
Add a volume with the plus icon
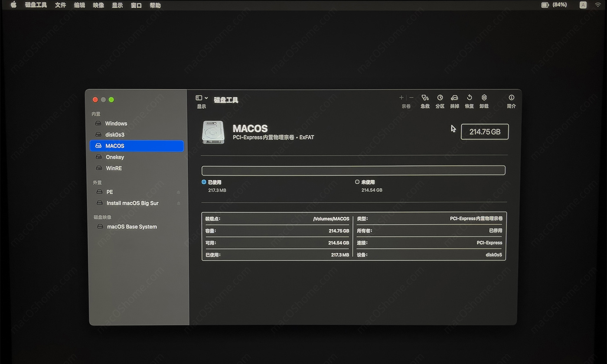[401, 98]
